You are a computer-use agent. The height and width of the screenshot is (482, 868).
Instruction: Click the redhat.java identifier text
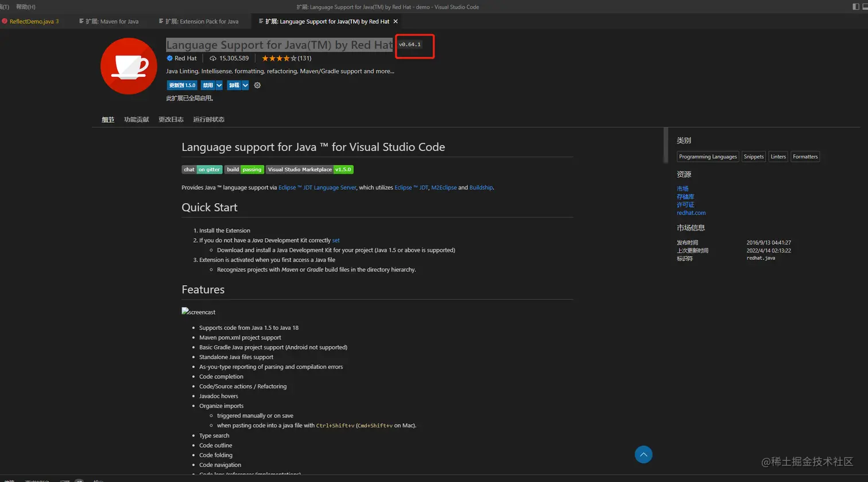point(761,258)
